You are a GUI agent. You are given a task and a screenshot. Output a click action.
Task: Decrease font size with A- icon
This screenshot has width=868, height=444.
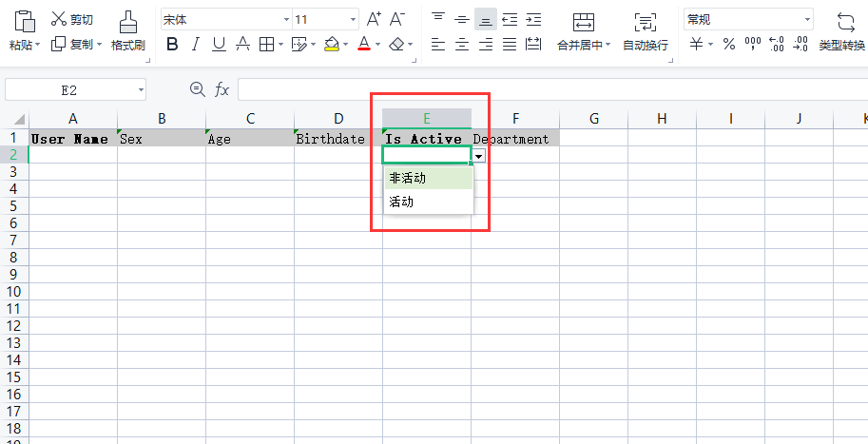[x=396, y=19]
